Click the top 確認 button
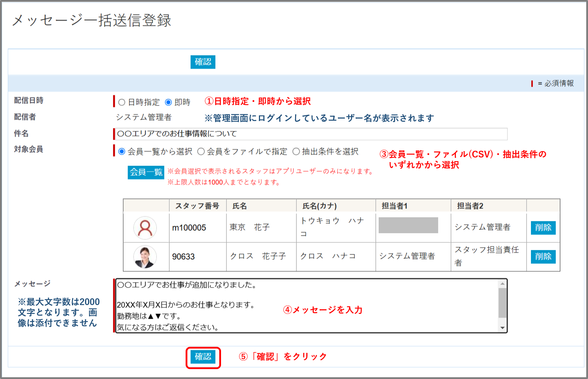Screen dimensions: 588x379 coord(203,62)
